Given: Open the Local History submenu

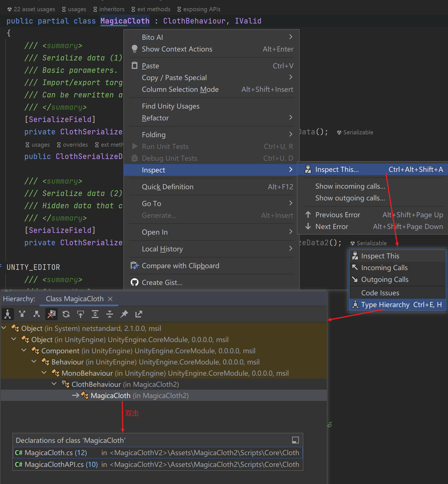Looking at the screenshot, I should [212, 249].
